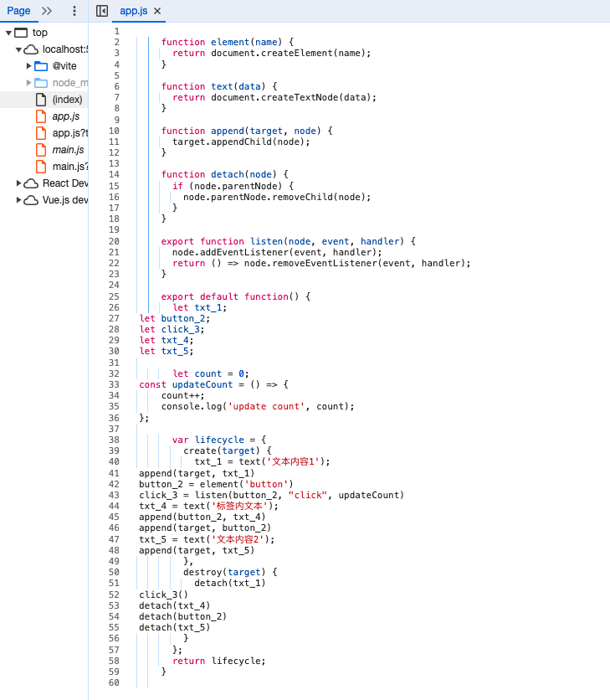Collapse the top frame tree node

pyautogui.click(x=8, y=33)
